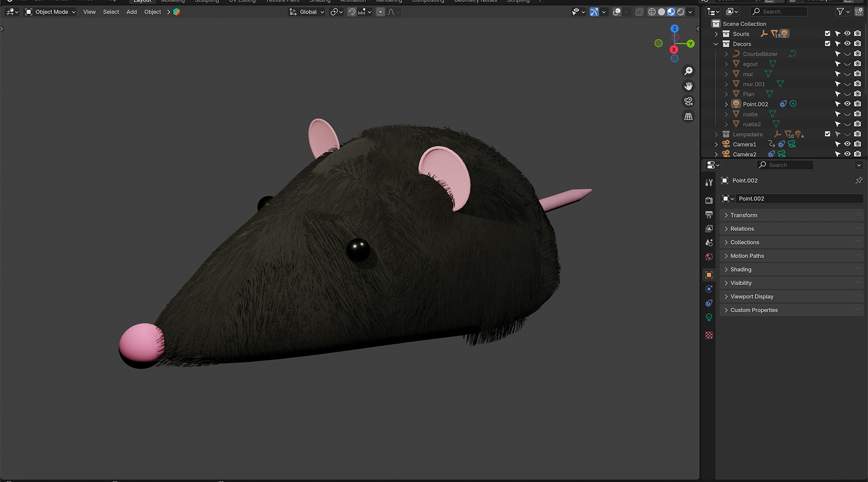Disable render for Camera1 object

[x=857, y=145]
